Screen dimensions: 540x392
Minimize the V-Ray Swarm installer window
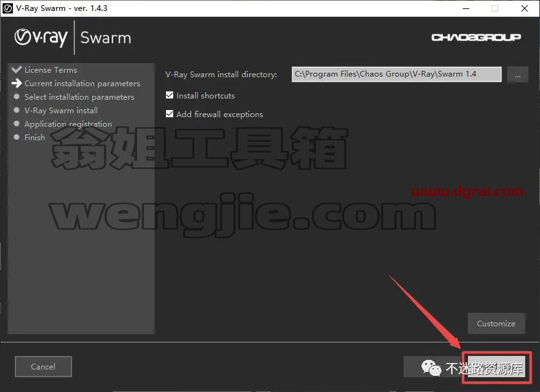pos(466,8)
